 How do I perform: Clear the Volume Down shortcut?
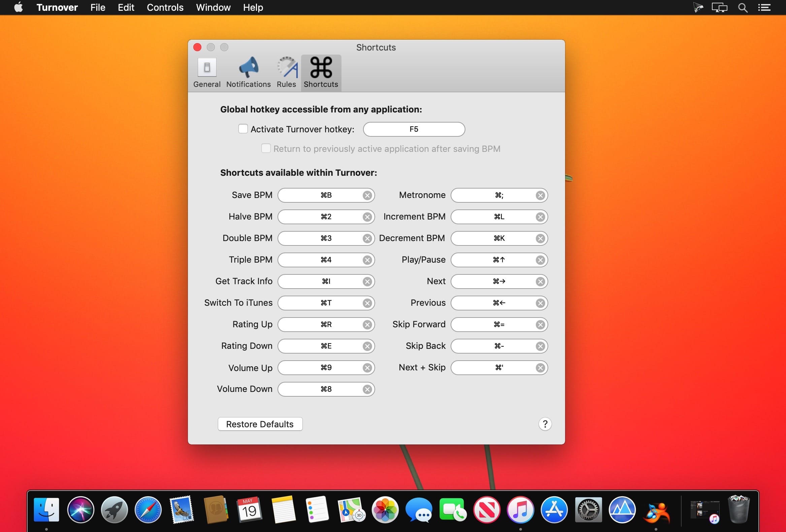(367, 389)
